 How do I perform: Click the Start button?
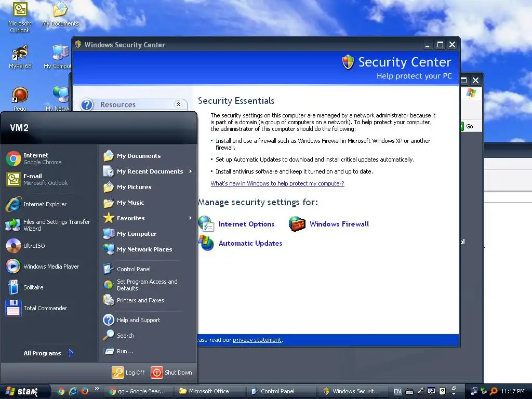24,391
